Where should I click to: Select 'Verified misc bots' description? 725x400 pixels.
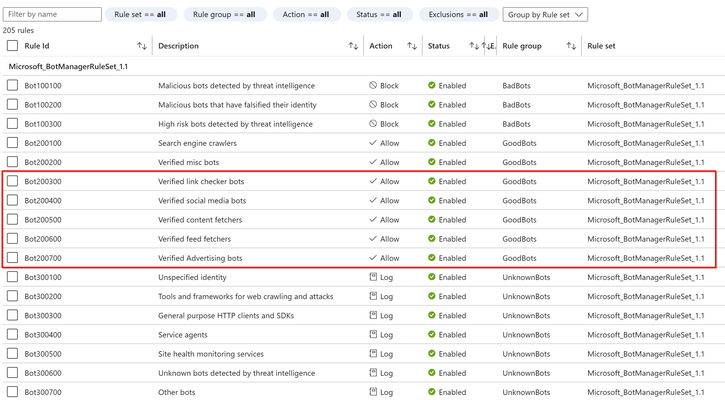pyautogui.click(x=189, y=162)
